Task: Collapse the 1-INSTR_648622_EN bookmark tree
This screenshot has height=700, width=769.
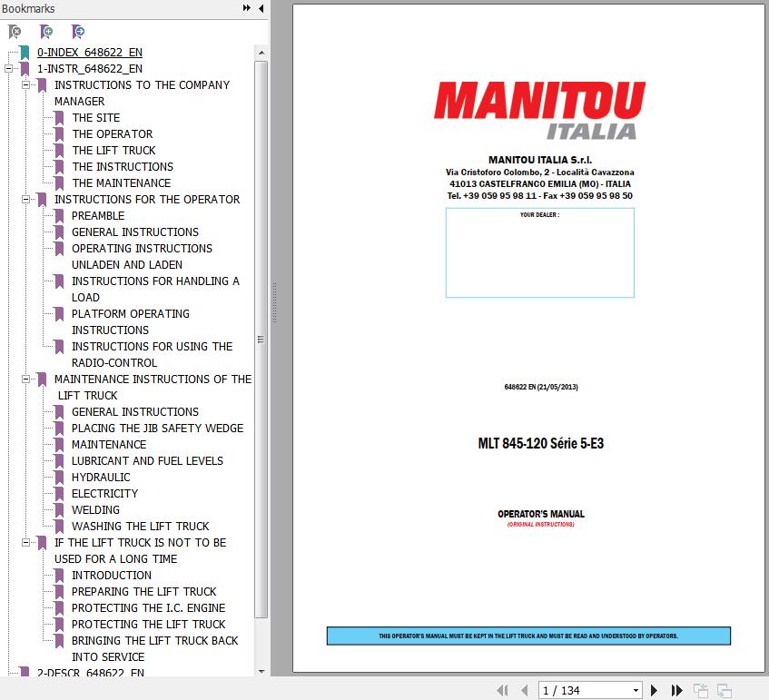Action: [x=8, y=69]
